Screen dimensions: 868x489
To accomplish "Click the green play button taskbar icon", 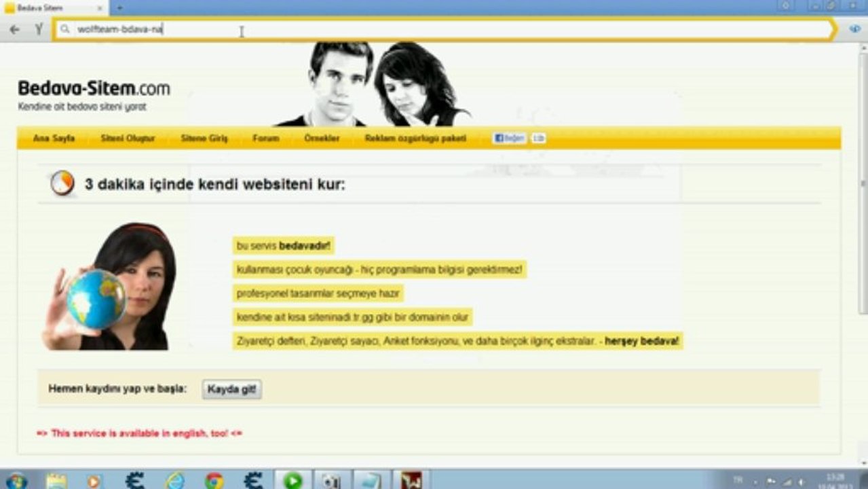I will (x=293, y=480).
